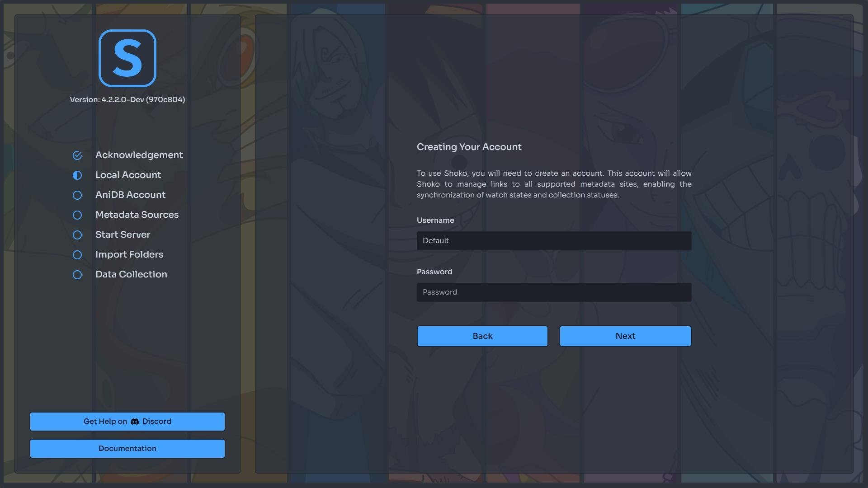This screenshot has height=488, width=868.
Task: Get Help on Discord menu link
Action: point(127,421)
